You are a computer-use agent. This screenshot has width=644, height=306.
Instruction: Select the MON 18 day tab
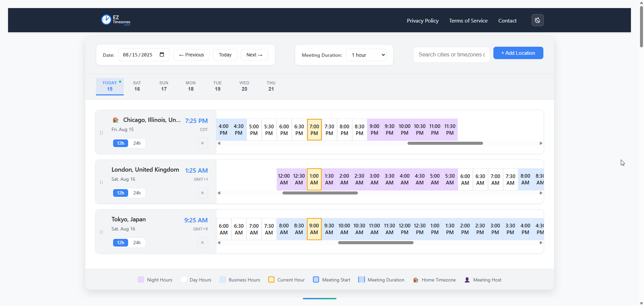(191, 86)
